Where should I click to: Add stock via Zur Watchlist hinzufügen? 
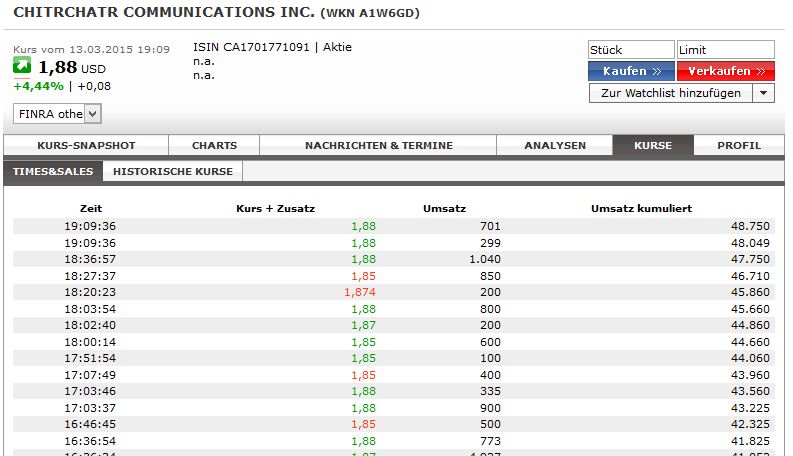coord(670,93)
